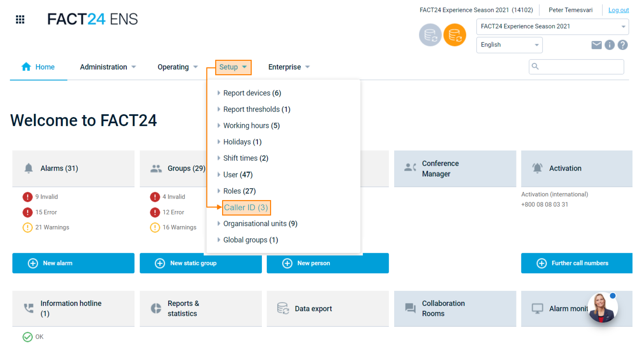Collapse the Setup menu
Image resolution: width=644 pixels, height=343 pixels.
pyautogui.click(x=233, y=67)
